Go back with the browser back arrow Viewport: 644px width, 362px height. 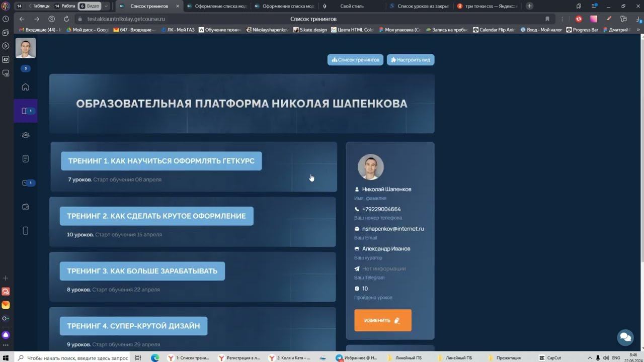[x=22, y=19]
